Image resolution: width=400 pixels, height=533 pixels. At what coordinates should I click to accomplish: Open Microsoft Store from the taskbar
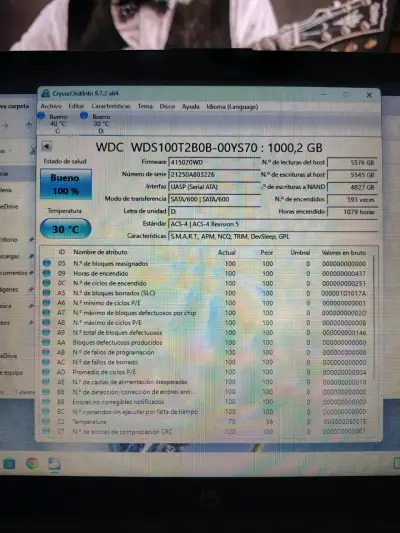tap(10, 463)
